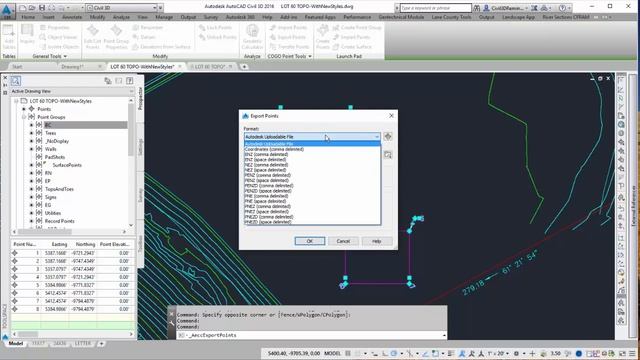The width and height of the screenshot is (640, 360).
Task: Open the Survey ribbon tab
Action: [211, 17]
